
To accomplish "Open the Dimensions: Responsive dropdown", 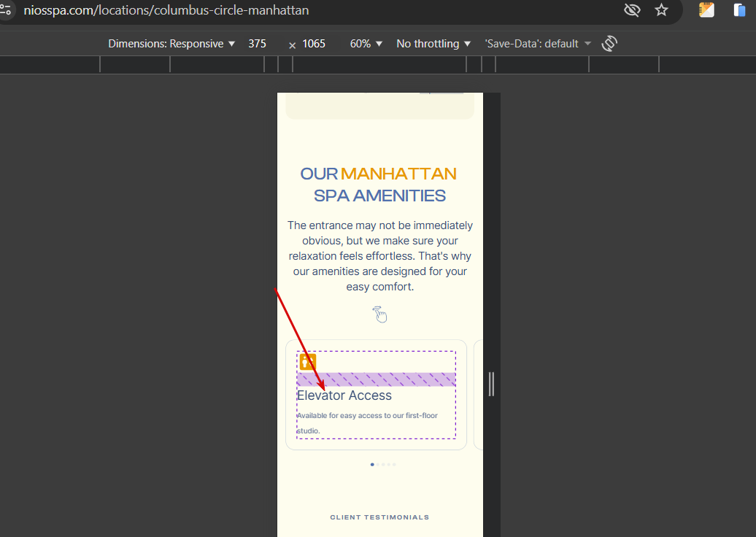I will pos(171,44).
